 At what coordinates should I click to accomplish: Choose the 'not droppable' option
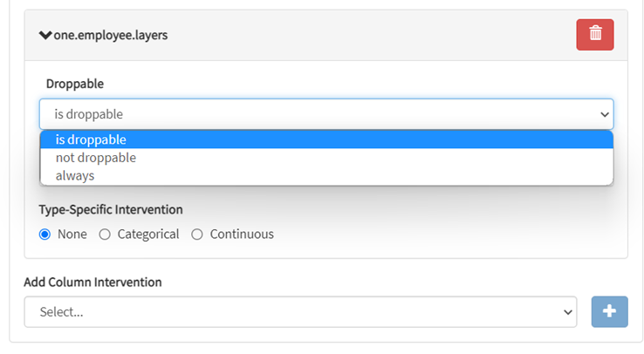[x=96, y=158]
